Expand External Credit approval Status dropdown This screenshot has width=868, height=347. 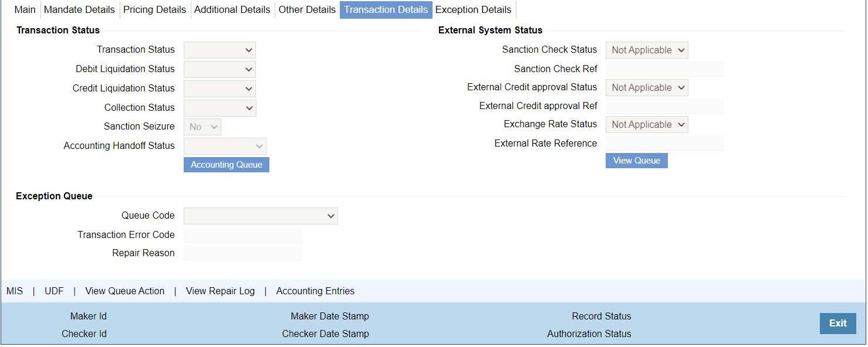pyautogui.click(x=647, y=87)
